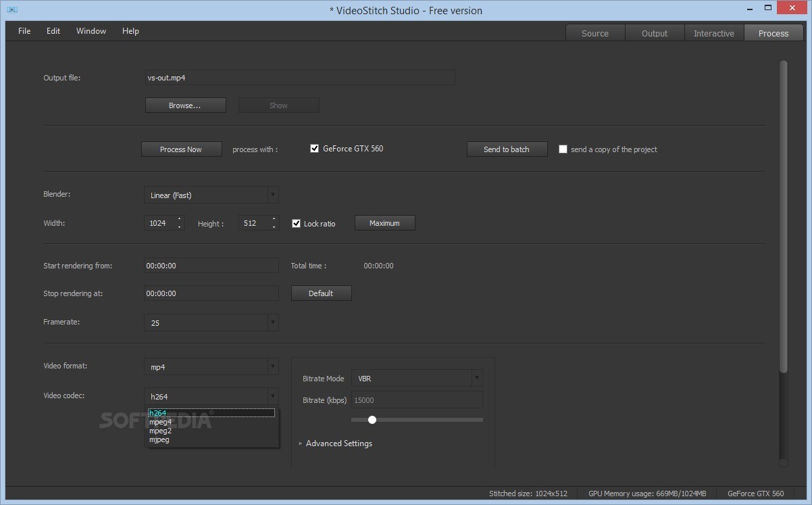The height and width of the screenshot is (505, 812).
Task: Increase Height with the up arrow
Action: (274, 219)
